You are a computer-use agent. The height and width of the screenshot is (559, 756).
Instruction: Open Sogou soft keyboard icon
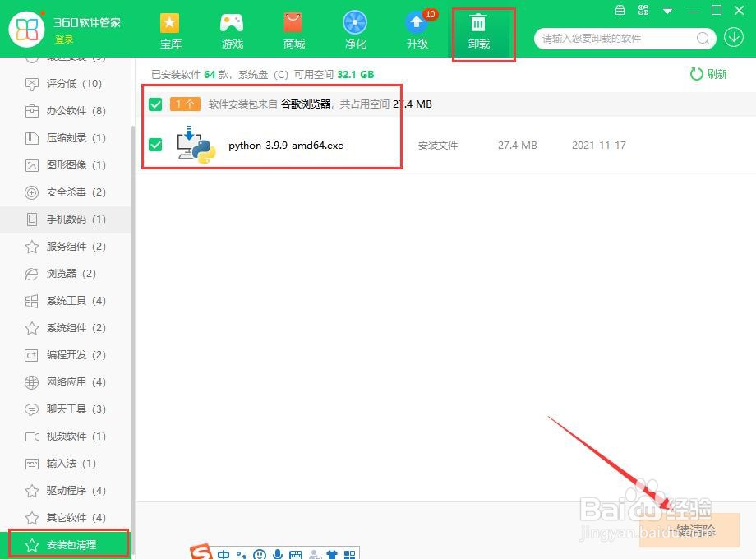point(296,555)
